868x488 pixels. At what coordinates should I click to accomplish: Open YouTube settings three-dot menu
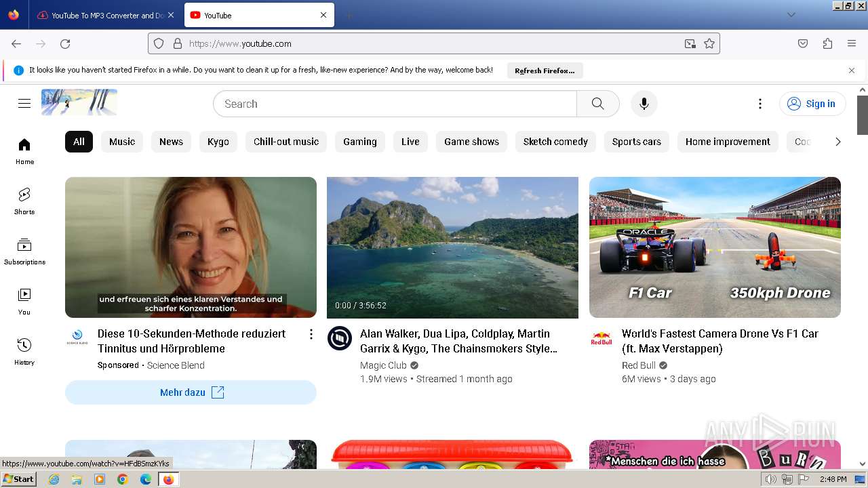[760, 104]
